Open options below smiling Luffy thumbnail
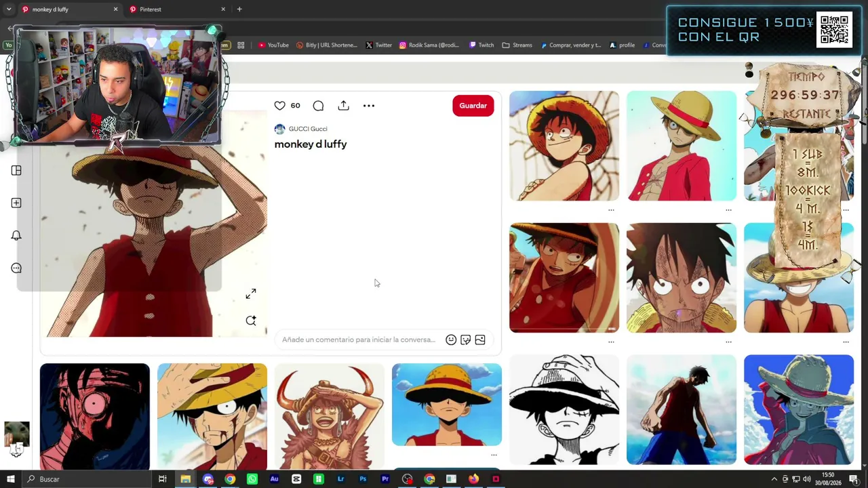868x488 pixels. coord(846,342)
